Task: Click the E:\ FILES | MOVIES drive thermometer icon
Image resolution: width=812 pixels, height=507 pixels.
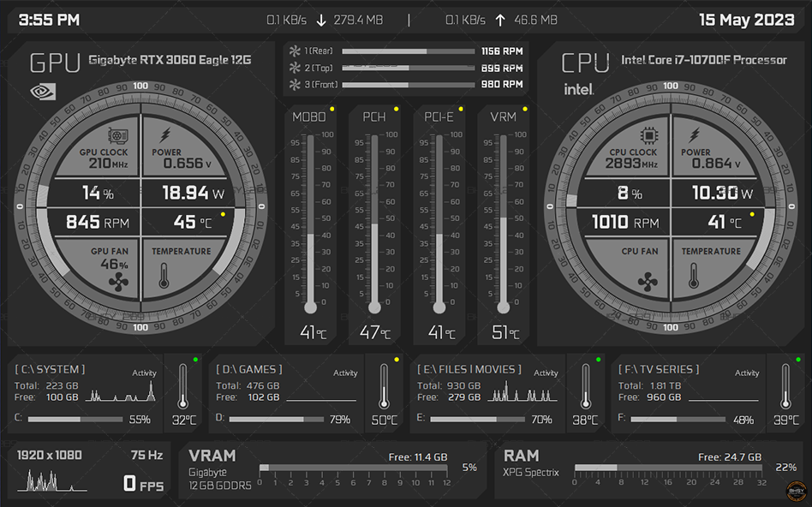Action: (585, 386)
